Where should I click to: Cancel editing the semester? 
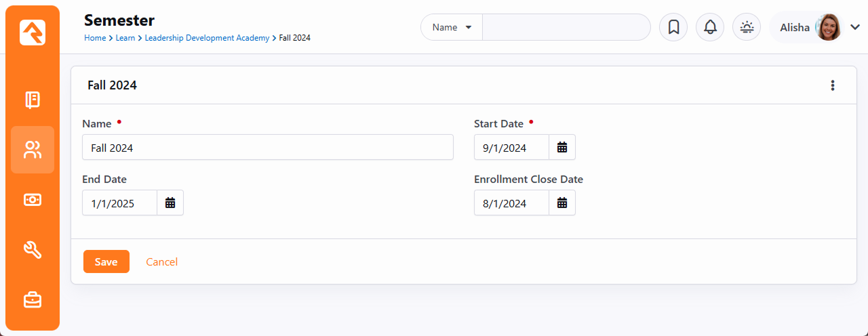(x=162, y=261)
